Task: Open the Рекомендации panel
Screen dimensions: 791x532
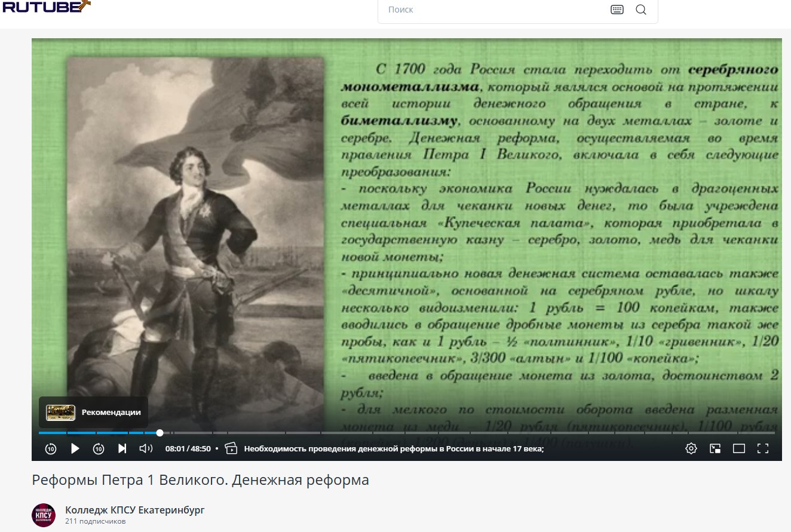Action: pyautogui.click(x=93, y=412)
